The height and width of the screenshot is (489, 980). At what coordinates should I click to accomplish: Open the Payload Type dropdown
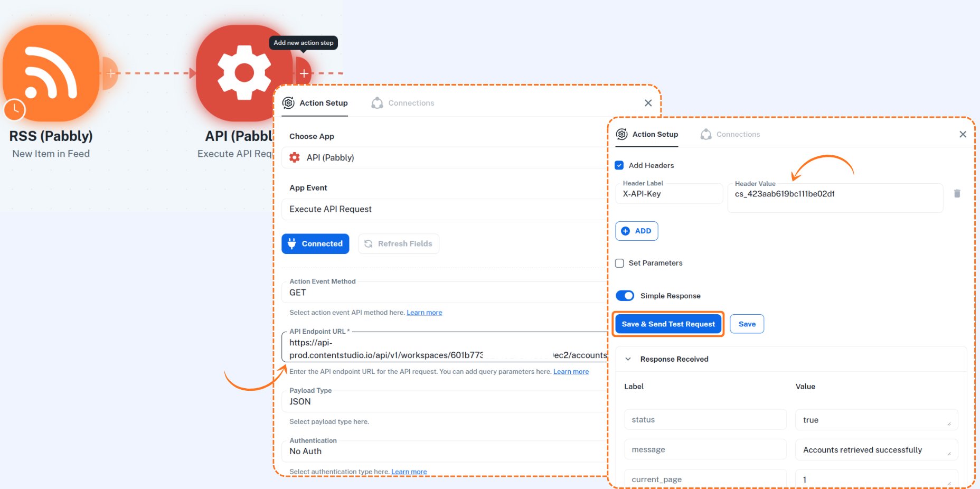444,401
